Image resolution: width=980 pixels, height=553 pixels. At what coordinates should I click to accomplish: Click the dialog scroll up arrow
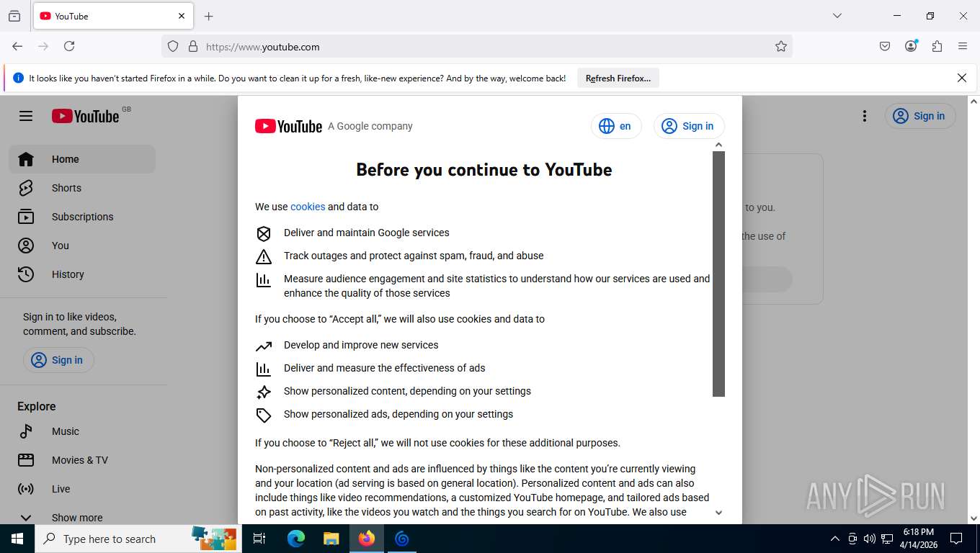tap(718, 145)
